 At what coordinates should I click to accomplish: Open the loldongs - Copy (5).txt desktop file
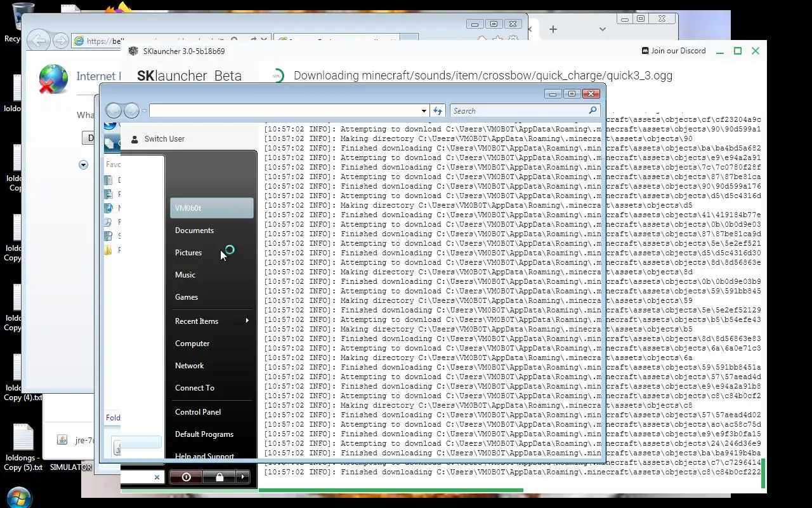coord(22,448)
